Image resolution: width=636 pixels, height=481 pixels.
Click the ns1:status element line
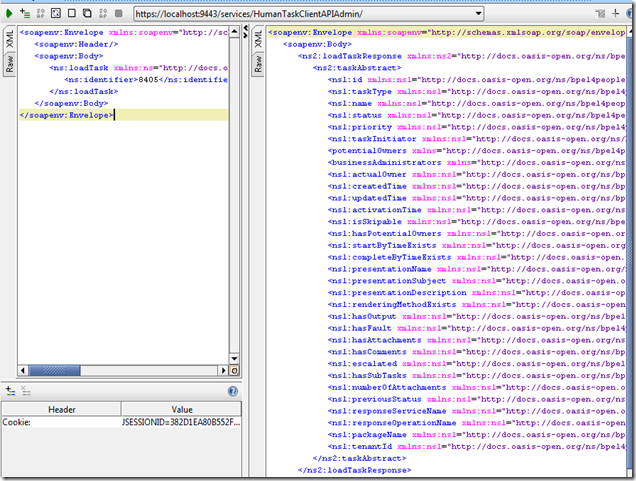(476, 115)
